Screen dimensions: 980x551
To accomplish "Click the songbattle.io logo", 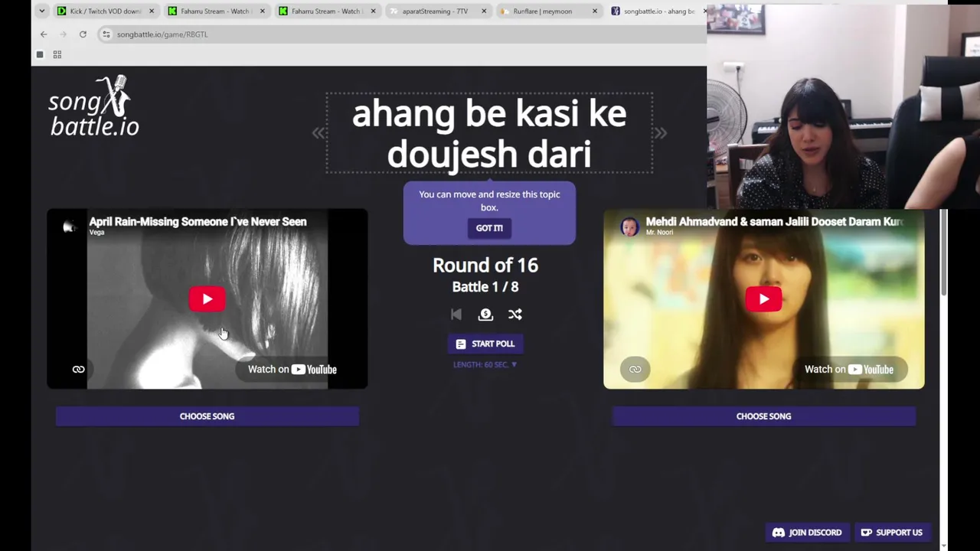I will click(x=94, y=106).
